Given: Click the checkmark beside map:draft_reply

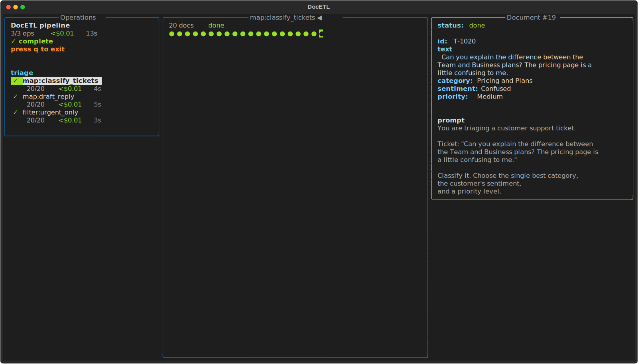Looking at the screenshot, I should tap(16, 96).
